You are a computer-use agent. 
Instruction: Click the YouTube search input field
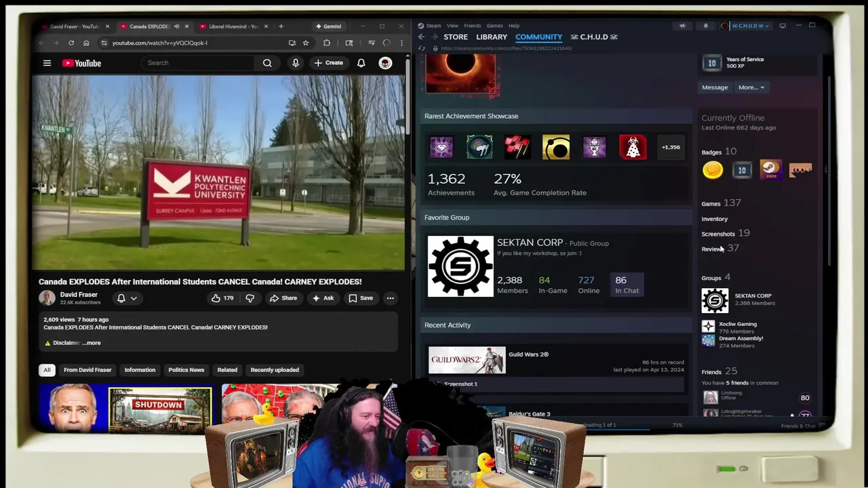click(x=199, y=63)
